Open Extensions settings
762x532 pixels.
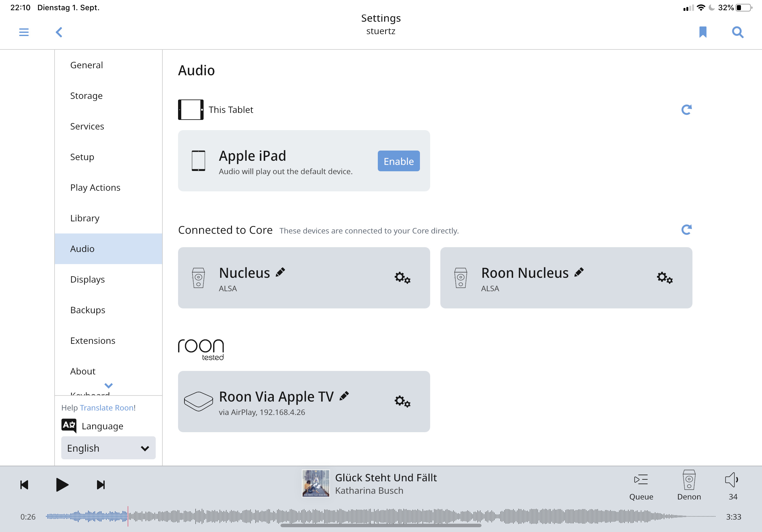tap(108, 341)
